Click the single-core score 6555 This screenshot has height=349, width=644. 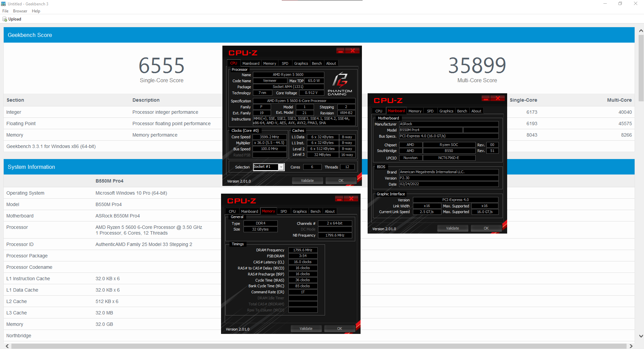pos(162,65)
